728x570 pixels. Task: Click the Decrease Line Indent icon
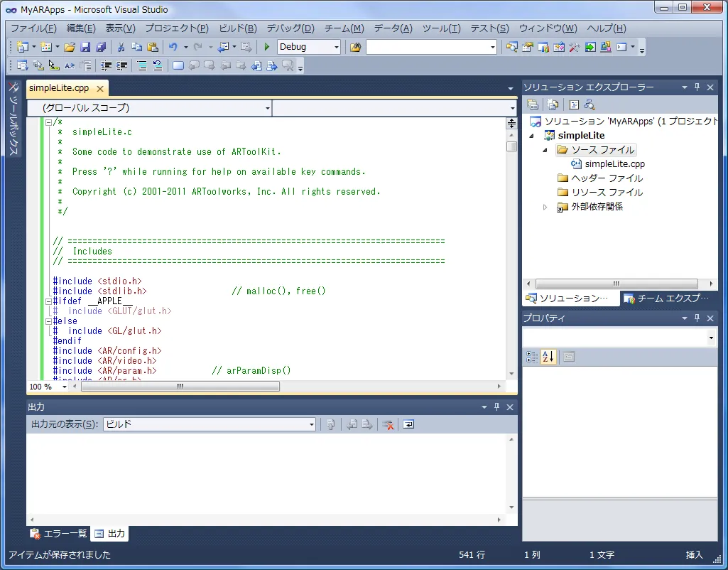[107, 66]
